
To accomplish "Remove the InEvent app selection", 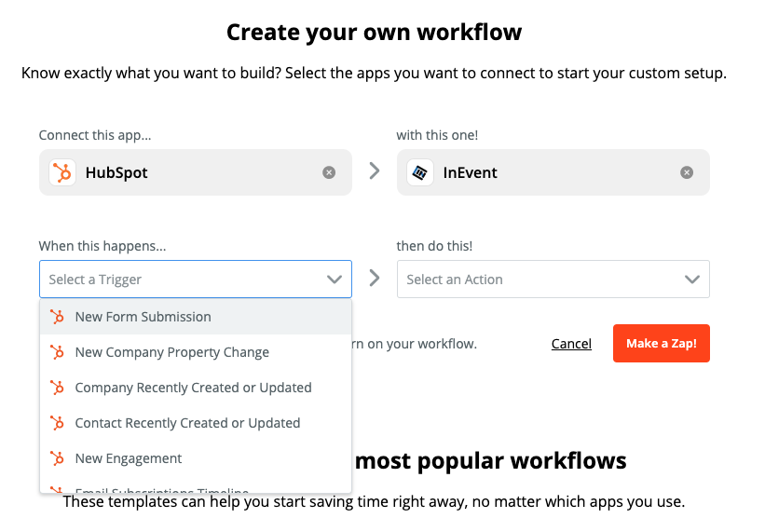I will coord(687,172).
